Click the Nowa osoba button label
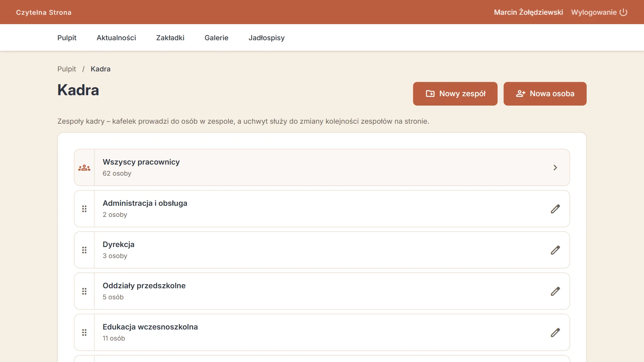 pyautogui.click(x=552, y=94)
